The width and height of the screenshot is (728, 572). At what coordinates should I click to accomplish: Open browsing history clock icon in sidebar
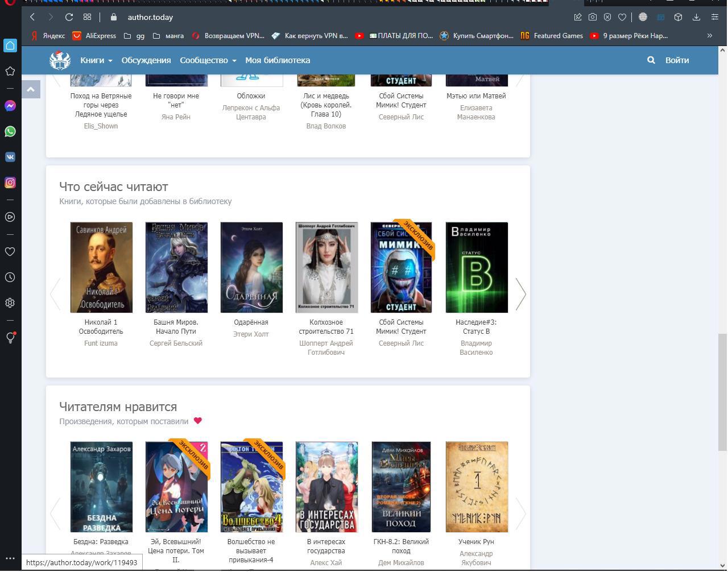point(10,277)
